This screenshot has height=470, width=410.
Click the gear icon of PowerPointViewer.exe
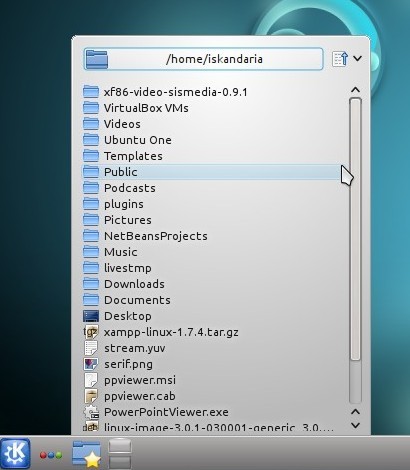(x=91, y=412)
